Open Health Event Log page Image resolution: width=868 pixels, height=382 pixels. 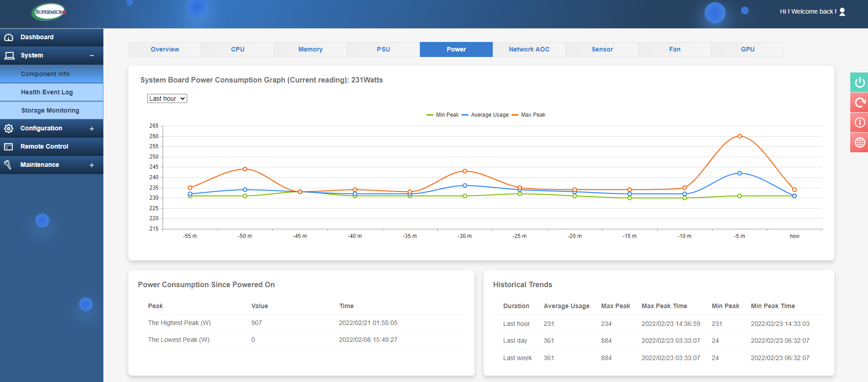[x=47, y=92]
